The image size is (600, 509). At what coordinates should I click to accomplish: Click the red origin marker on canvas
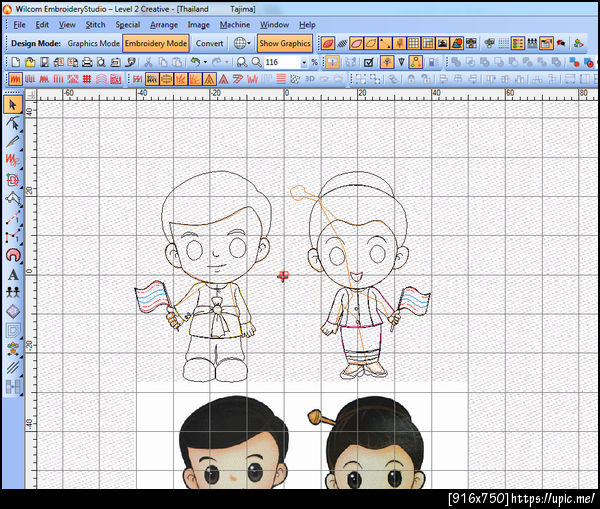(283, 275)
